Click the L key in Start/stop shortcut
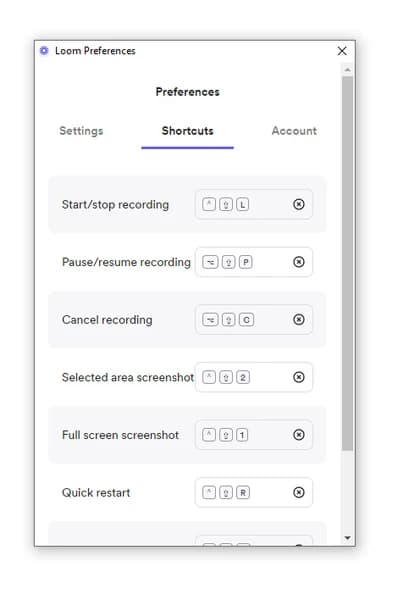398x600 pixels. 243,204
